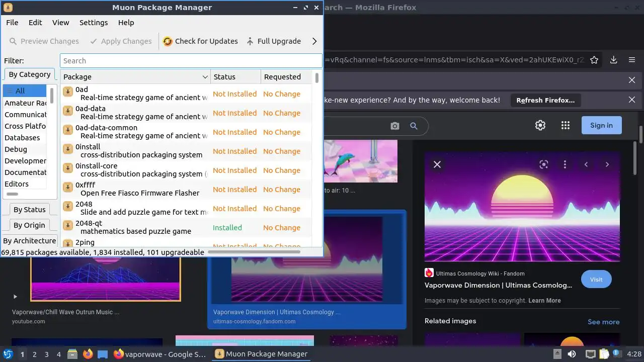Select Databases category in filter list

tap(25, 138)
